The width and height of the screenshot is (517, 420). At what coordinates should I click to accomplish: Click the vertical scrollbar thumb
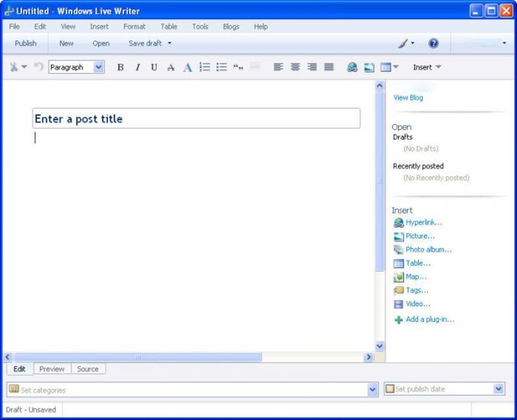380,181
